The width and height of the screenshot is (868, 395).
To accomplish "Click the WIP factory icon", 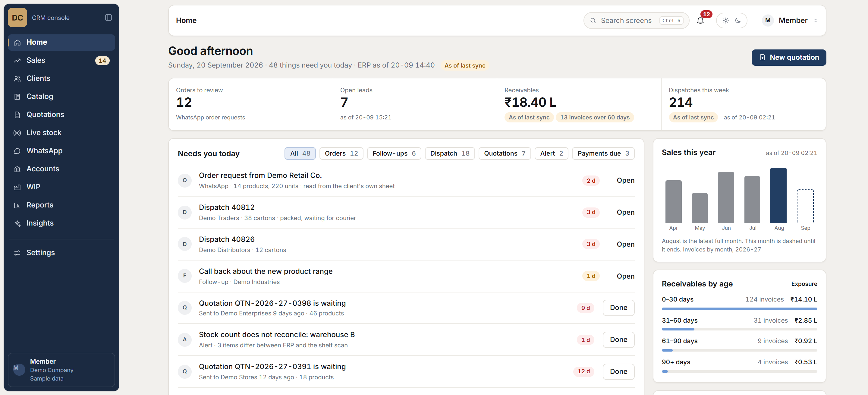I will (17, 187).
